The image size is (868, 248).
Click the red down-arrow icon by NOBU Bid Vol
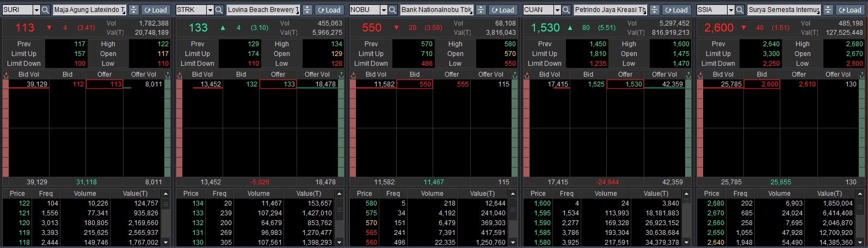pos(353,75)
